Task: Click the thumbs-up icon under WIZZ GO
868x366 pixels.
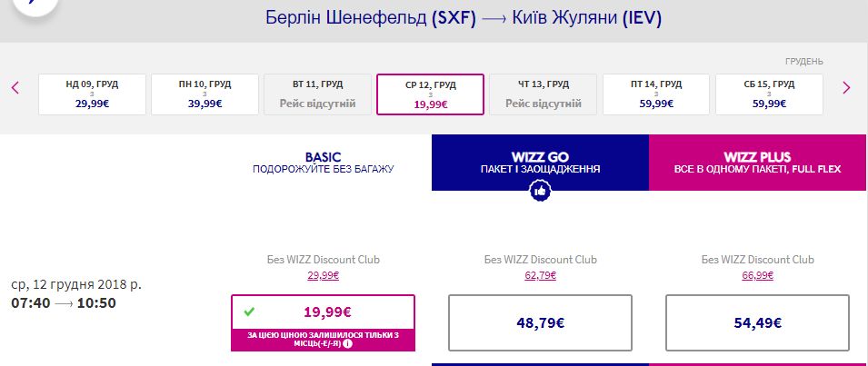Action: click(x=540, y=190)
